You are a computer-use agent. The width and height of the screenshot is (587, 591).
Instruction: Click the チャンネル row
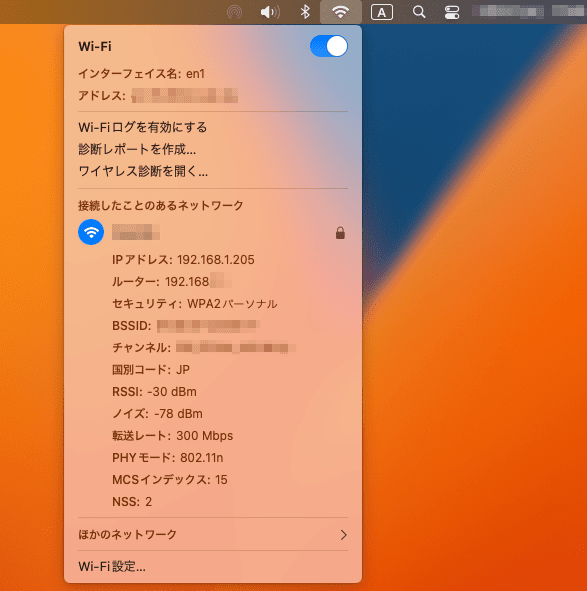click(204, 348)
